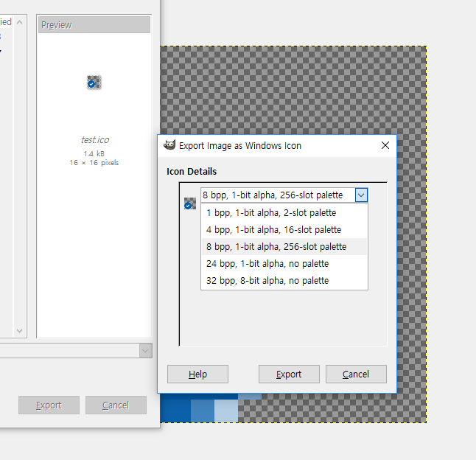Select 24 bpp, 1-bit alpha, no palette
This screenshot has height=460, width=476.
[267, 264]
